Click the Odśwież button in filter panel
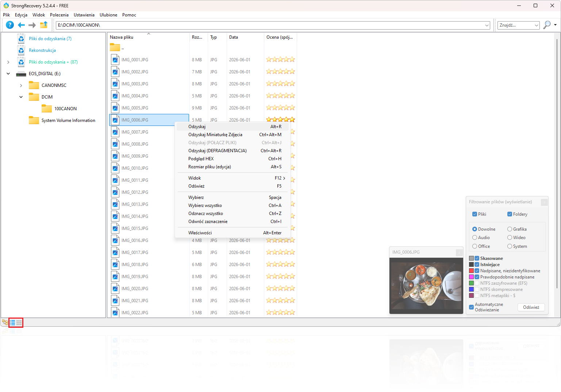 pos(531,307)
